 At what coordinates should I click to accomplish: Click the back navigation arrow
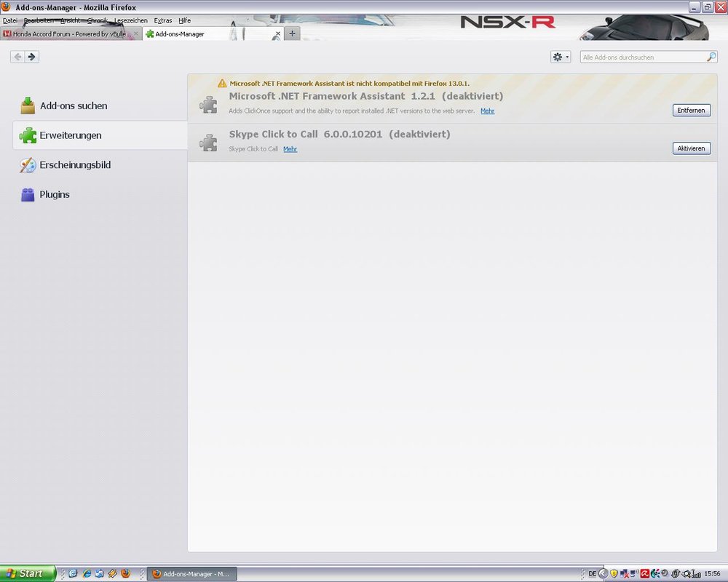pyautogui.click(x=17, y=57)
